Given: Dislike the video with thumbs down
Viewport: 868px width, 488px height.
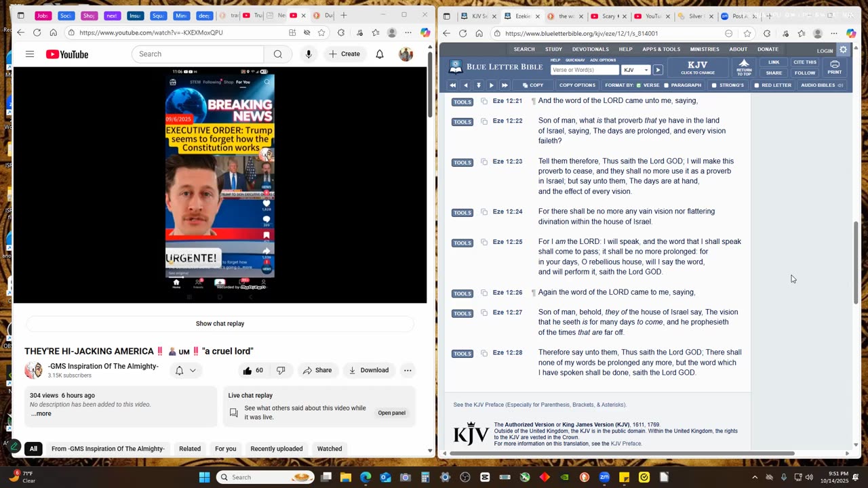Looking at the screenshot, I should 281,370.
